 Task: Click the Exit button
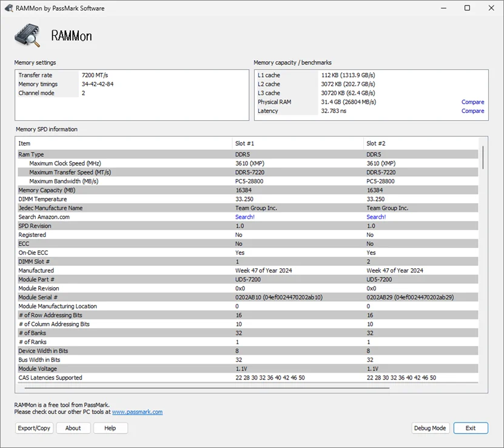(x=471, y=428)
